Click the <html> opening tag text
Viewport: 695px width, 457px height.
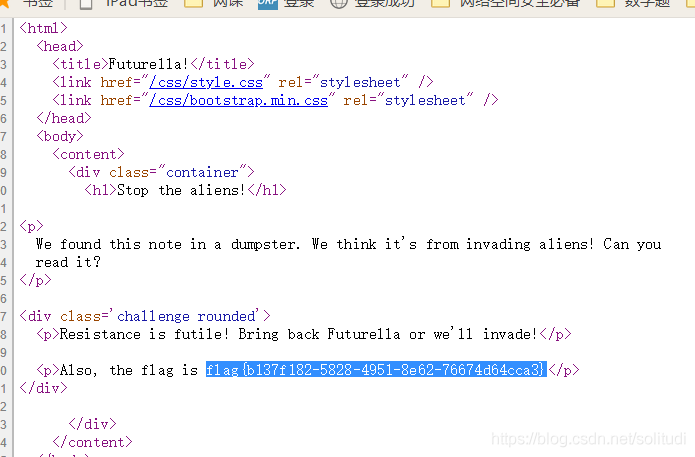coord(43,28)
